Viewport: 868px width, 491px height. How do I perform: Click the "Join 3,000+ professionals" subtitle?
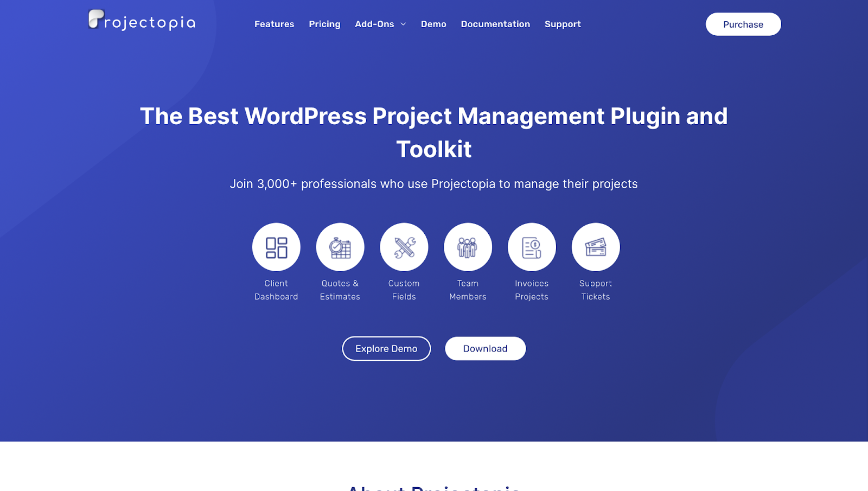point(434,184)
